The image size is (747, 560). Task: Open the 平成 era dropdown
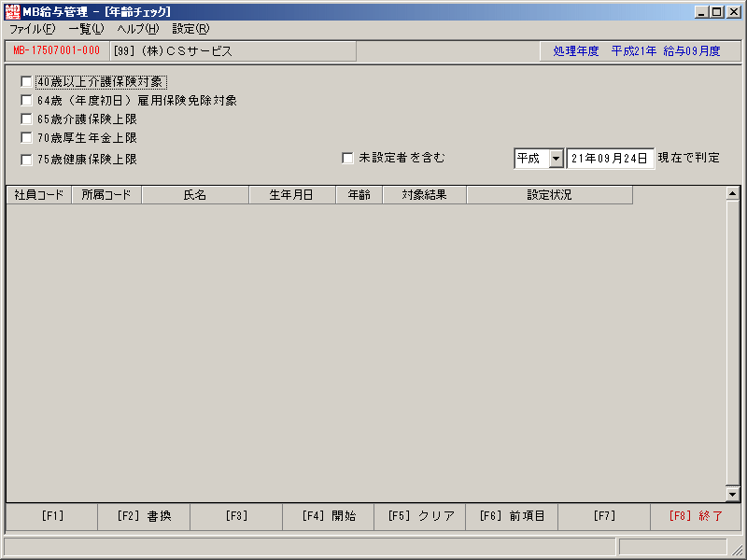coord(556,159)
